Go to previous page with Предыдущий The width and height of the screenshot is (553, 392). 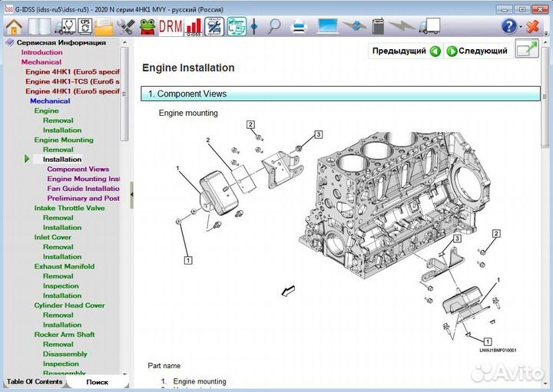click(406, 51)
